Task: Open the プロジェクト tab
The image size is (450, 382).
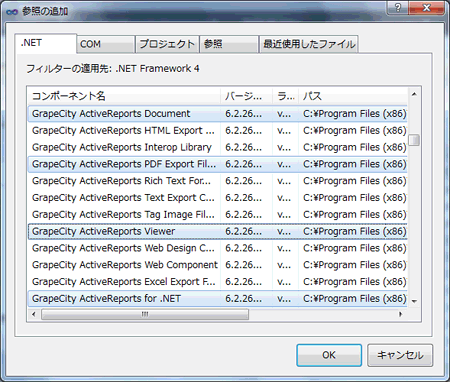Action: (167, 44)
